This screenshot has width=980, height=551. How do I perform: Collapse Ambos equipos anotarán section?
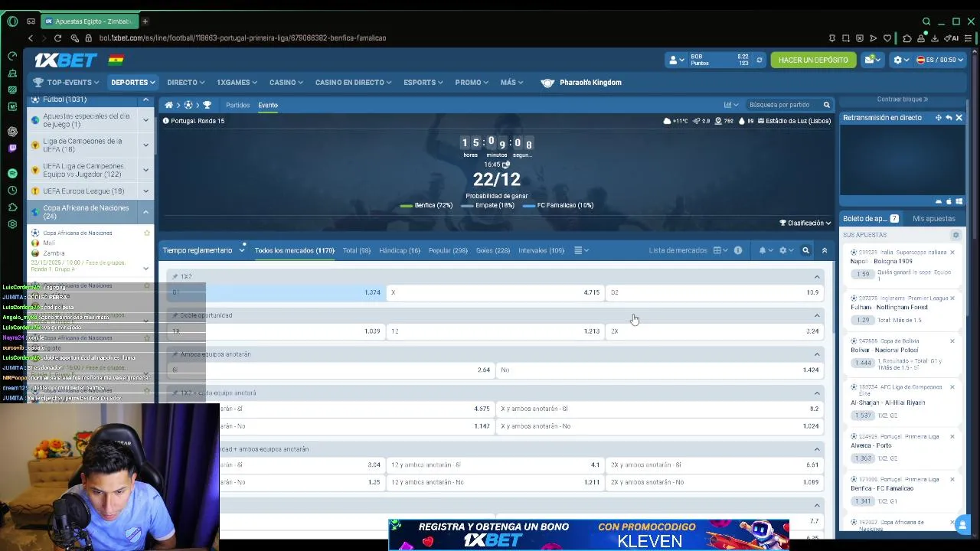pos(817,354)
